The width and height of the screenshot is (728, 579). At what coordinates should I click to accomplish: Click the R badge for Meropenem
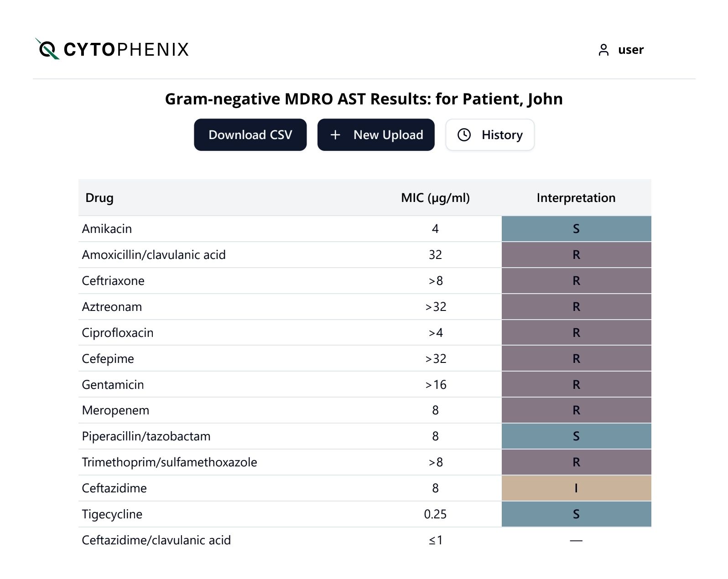pos(576,410)
